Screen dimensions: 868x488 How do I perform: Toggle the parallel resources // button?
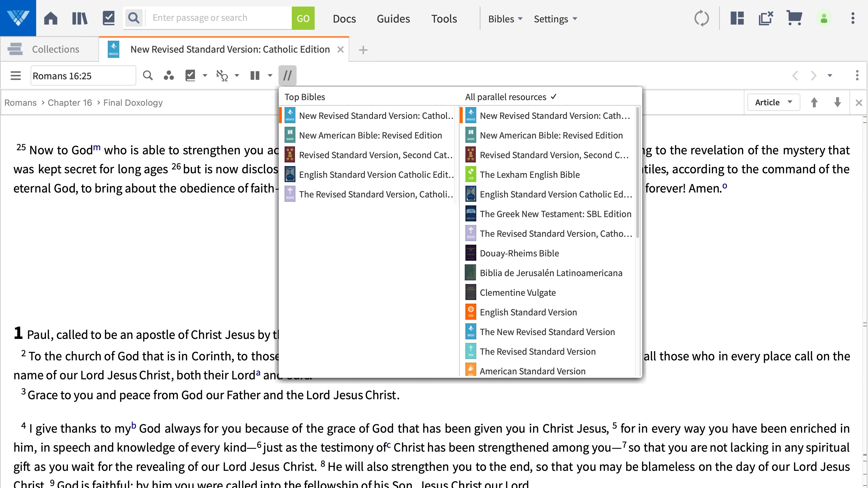288,75
